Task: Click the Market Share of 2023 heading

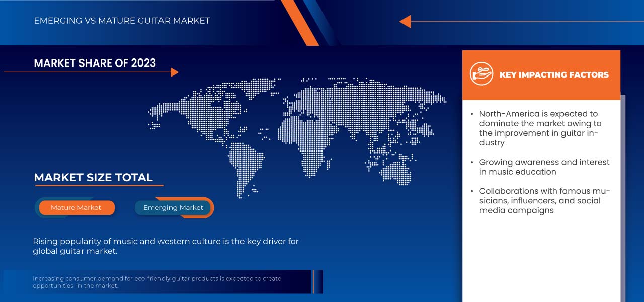Action: click(x=95, y=63)
